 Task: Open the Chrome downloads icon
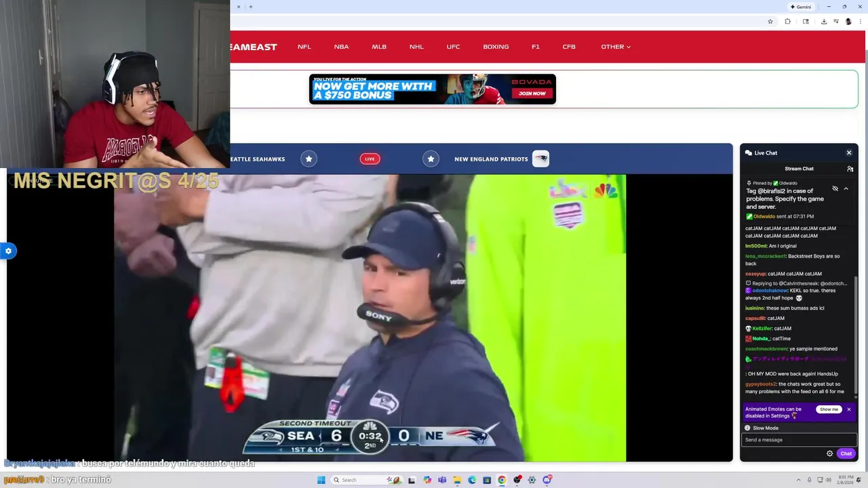point(823,21)
